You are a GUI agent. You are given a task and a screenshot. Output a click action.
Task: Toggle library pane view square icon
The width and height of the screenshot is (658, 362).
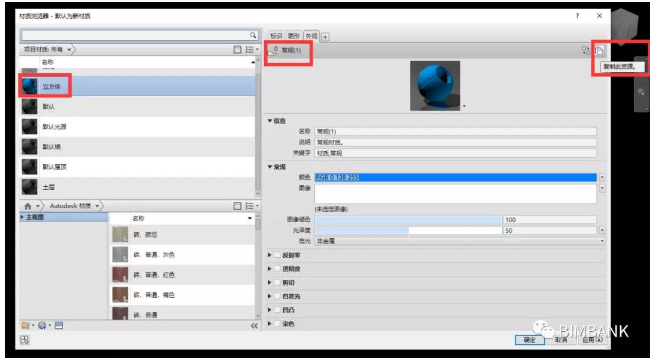coord(237,206)
